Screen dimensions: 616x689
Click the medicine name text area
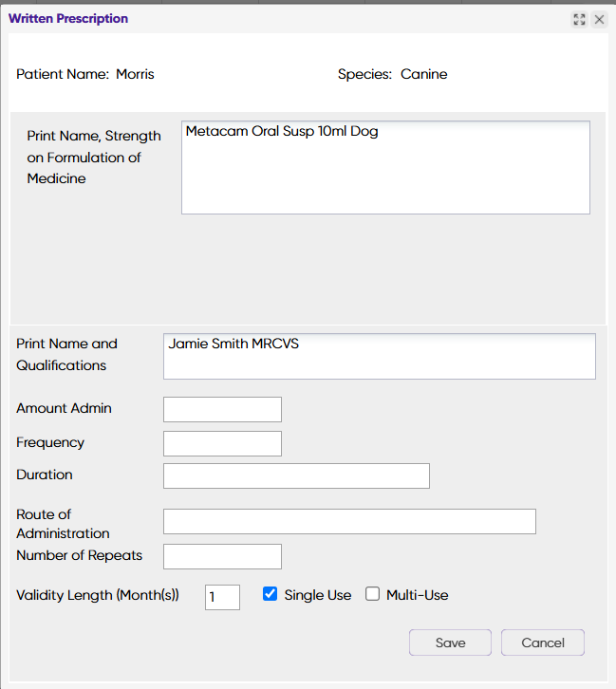pos(385,167)
